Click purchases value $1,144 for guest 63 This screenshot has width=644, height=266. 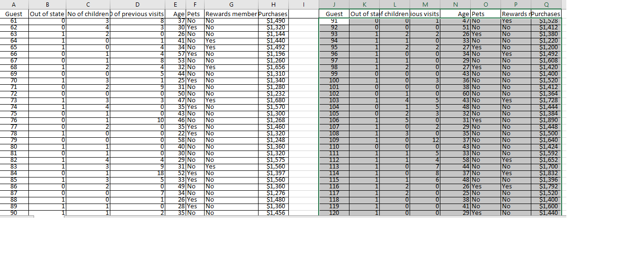[273, 34]
